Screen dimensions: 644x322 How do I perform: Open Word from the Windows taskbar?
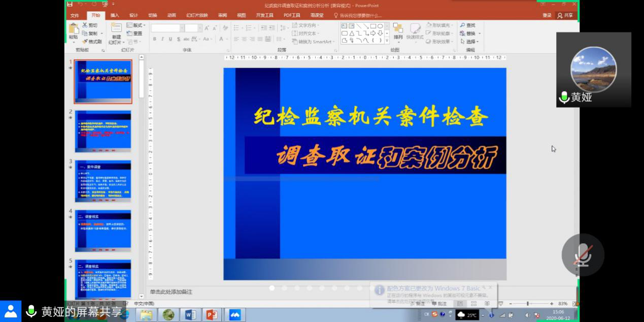coord(190,315)
